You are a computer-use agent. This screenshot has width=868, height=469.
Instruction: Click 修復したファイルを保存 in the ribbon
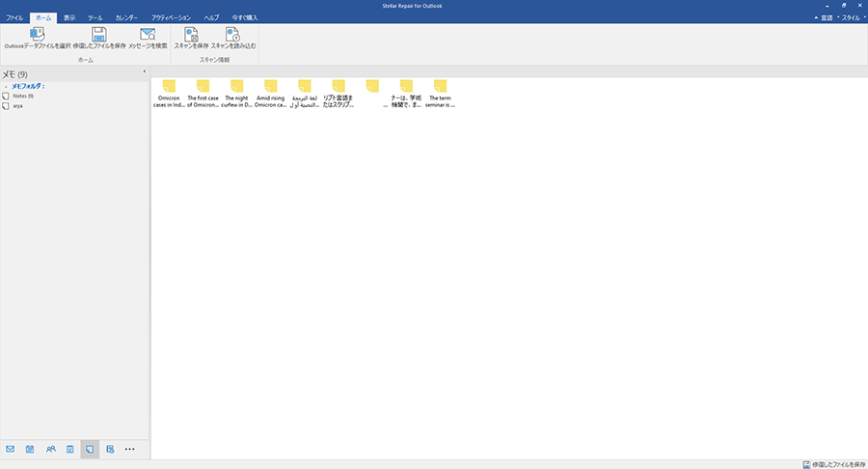[x=99, y=35]
